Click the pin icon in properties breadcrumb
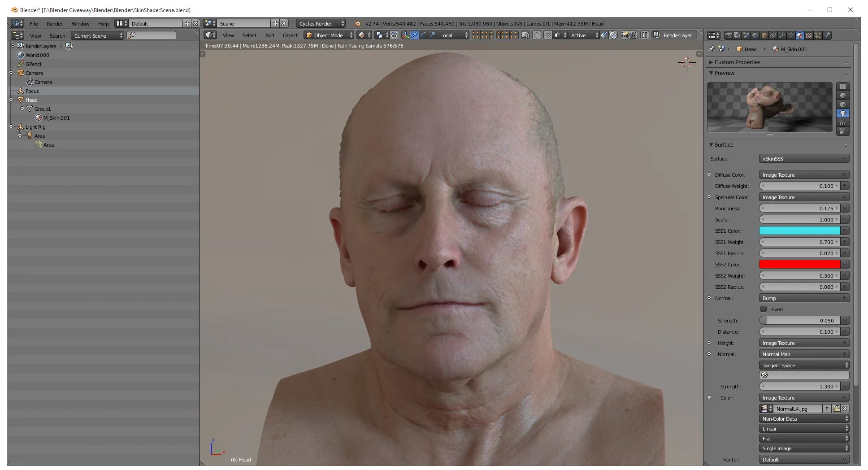868x470 pixels. pyautogui.click(x=712, y=49)
